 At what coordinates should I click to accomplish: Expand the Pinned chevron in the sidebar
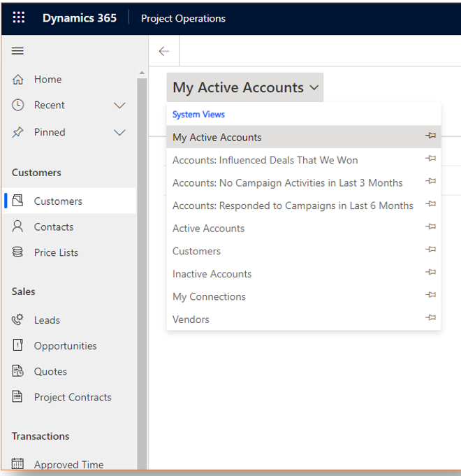119,133
